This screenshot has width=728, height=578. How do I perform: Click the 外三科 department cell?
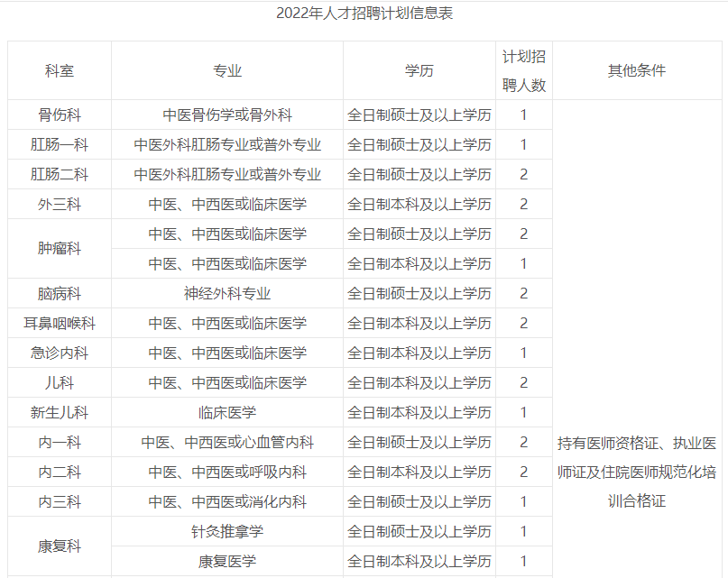[x=60, y=204]
